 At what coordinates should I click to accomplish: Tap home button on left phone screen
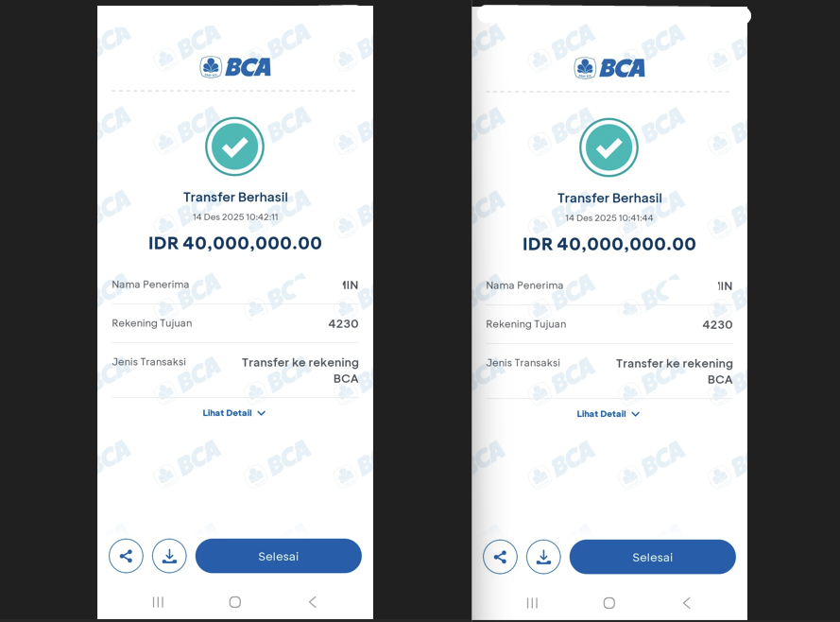[235, 602]
